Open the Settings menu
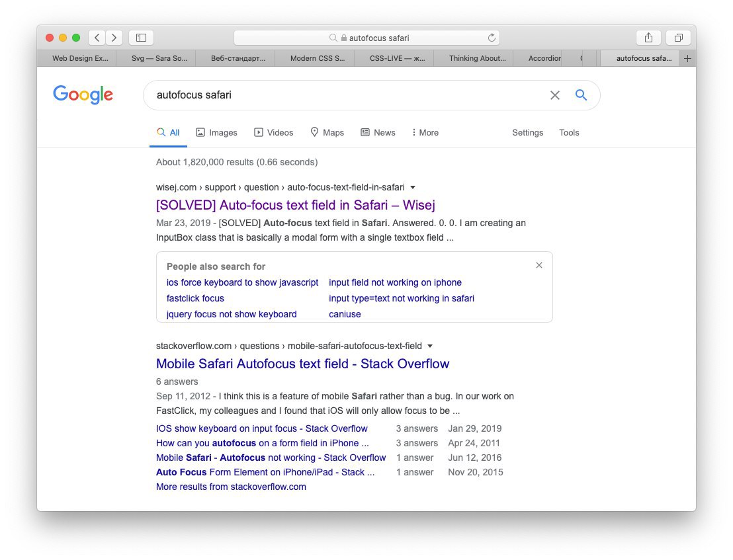This screenshot has height=560, width=733. coord(528,133)
